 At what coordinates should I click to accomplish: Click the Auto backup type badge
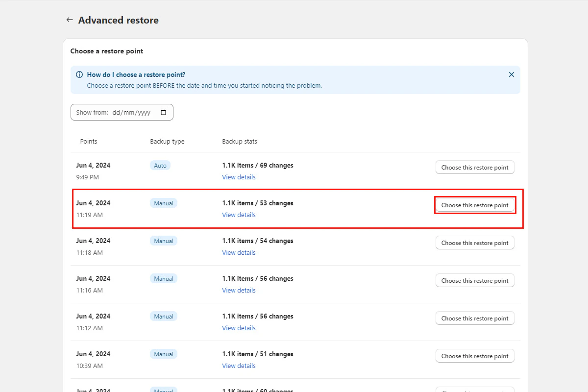(x=160, y=165)
